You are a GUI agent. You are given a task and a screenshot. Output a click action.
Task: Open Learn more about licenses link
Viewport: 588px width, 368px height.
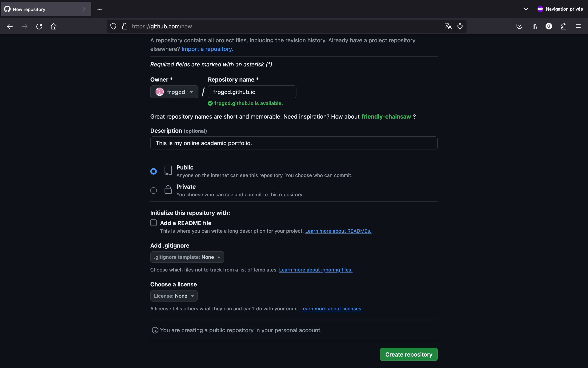[331, 309]
